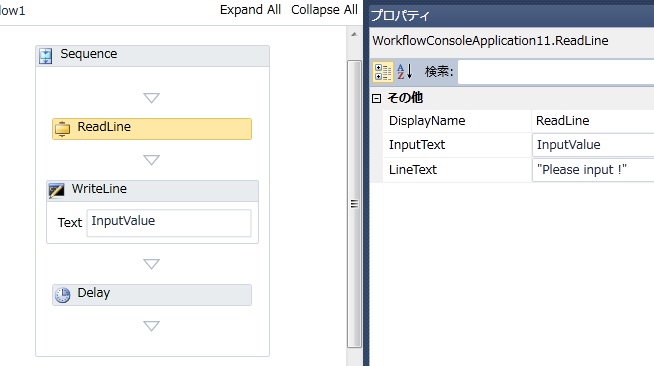Click drop-point triangle below Delay

(151, 326)
